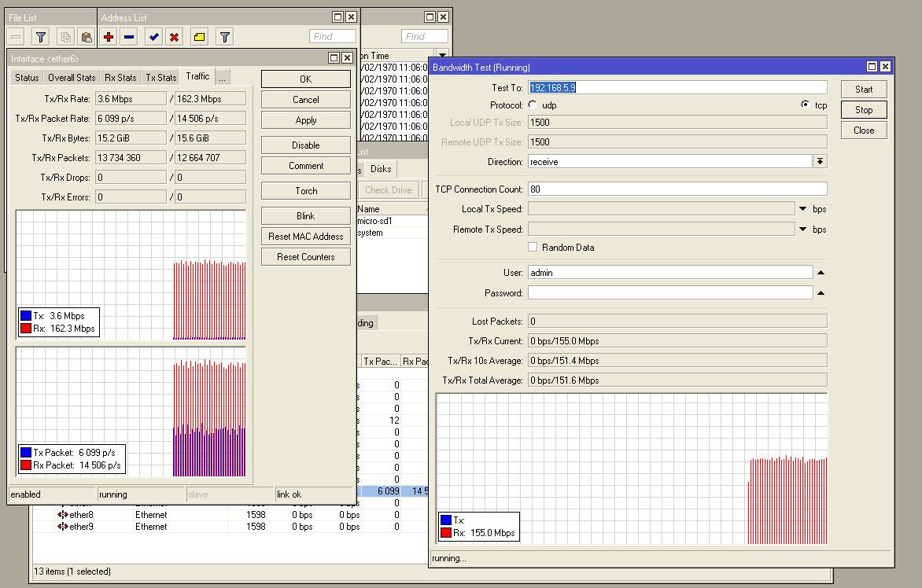Click the Name column header
Image resolution: width=922 pixels, height=588 pixels.
[x=391, y=209]
